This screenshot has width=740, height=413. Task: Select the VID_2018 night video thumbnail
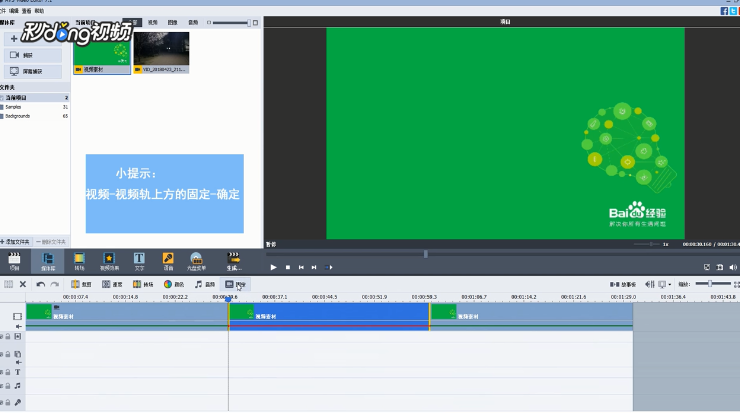(161, 52)
